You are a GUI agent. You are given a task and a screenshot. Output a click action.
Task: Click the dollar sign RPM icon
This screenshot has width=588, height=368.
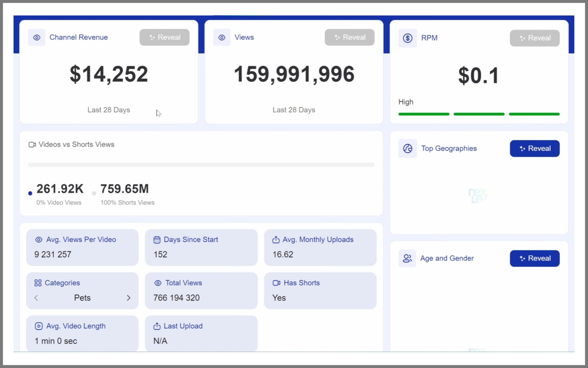408,38
